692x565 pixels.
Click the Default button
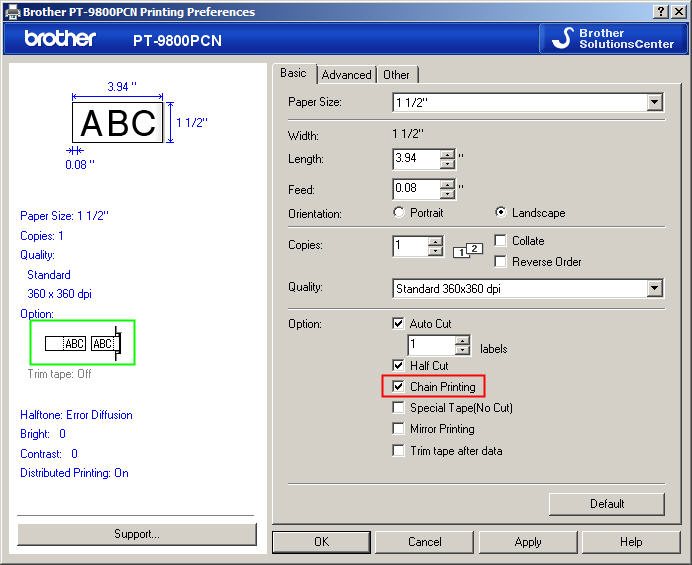tap(606, 504)
